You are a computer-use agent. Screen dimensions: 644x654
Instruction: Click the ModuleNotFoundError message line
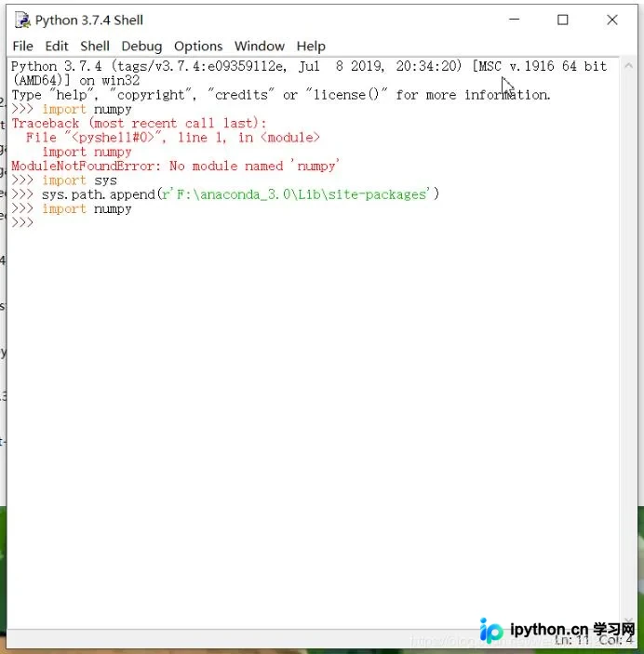[175, 166]
